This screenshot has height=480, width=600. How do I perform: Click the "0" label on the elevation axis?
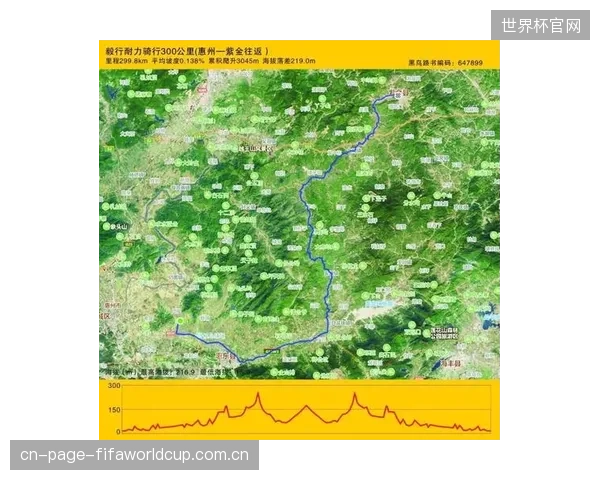(118, 431)
